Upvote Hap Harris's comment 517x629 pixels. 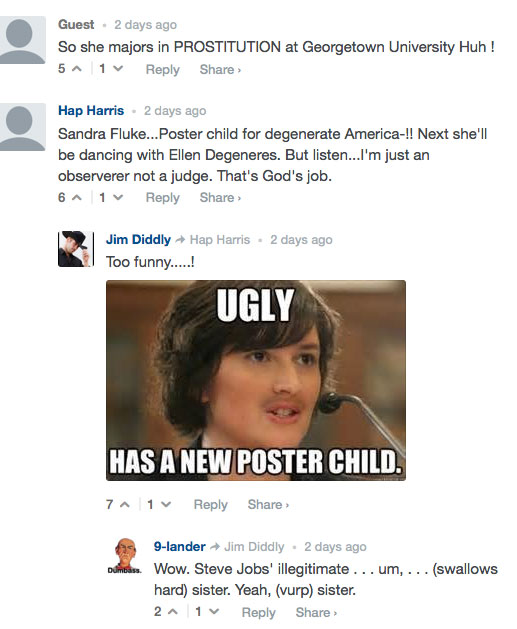[77, 197]
